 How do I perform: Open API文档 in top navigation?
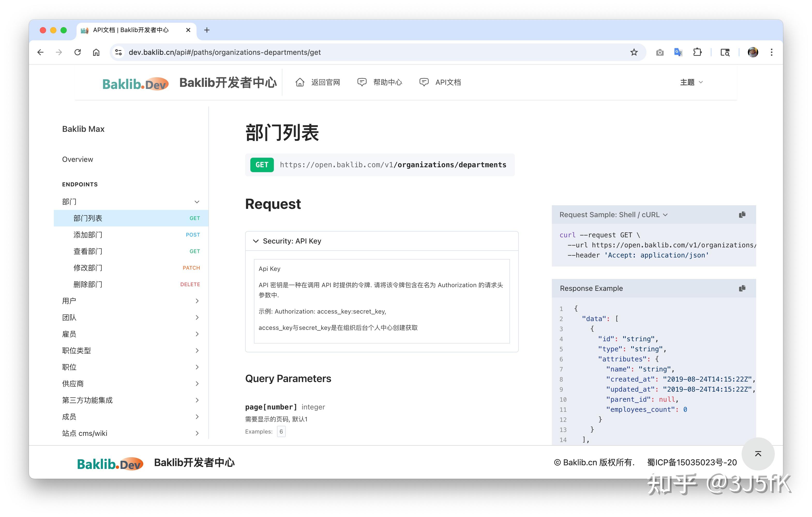tap(440, 82)
